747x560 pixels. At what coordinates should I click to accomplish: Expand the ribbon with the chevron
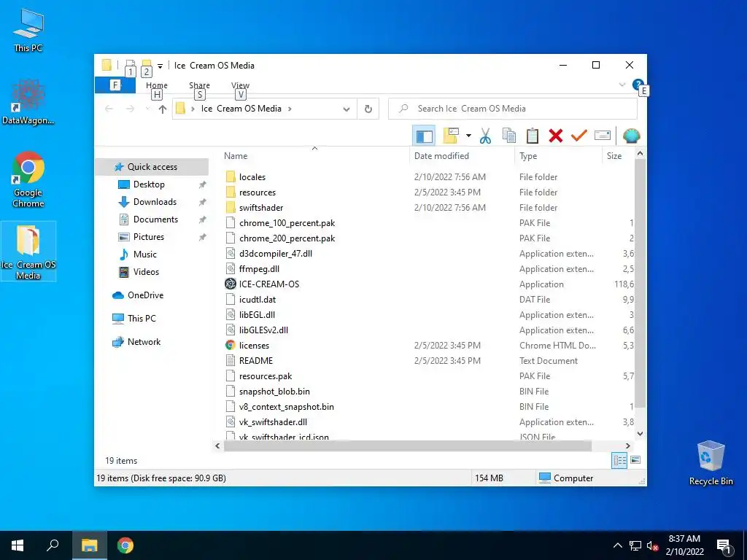point(622,85)
